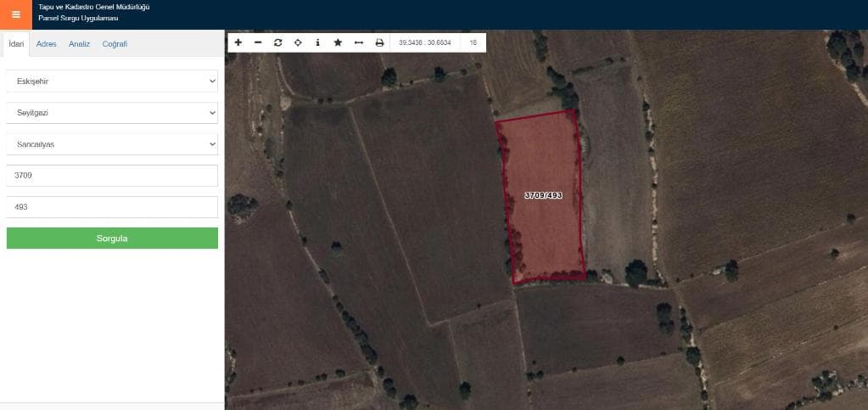Click the star favorites icon
The image size is (868, 410).
coord(338,42)
